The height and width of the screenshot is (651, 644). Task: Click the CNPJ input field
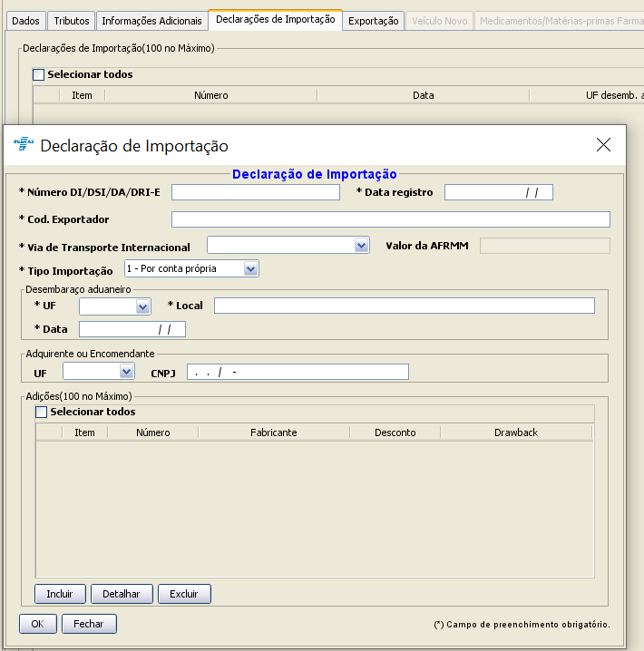coord(298,372)
